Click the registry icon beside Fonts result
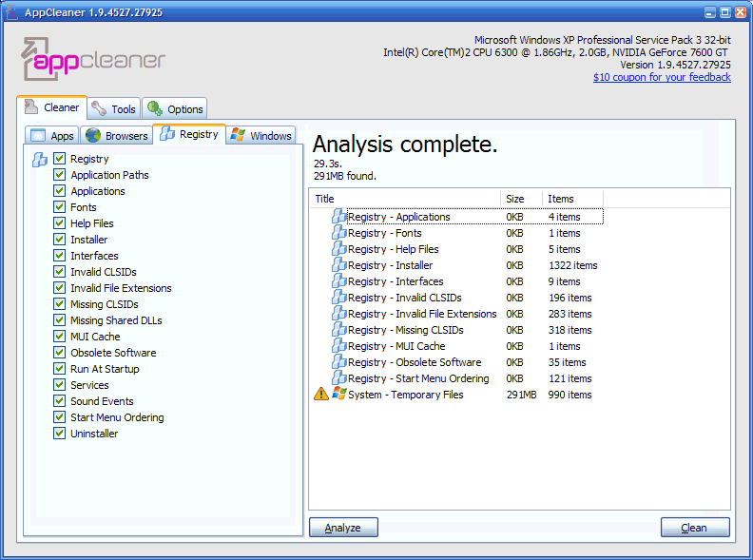 339,233
